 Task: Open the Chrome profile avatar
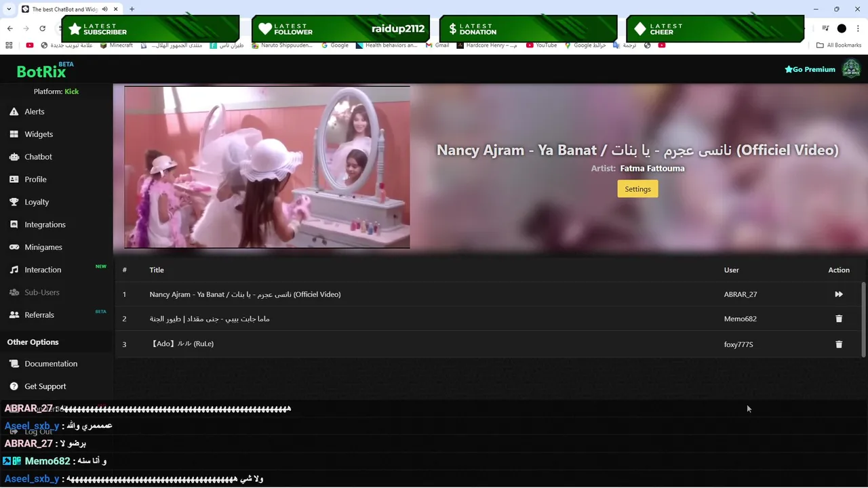click(x=842, y=28)
